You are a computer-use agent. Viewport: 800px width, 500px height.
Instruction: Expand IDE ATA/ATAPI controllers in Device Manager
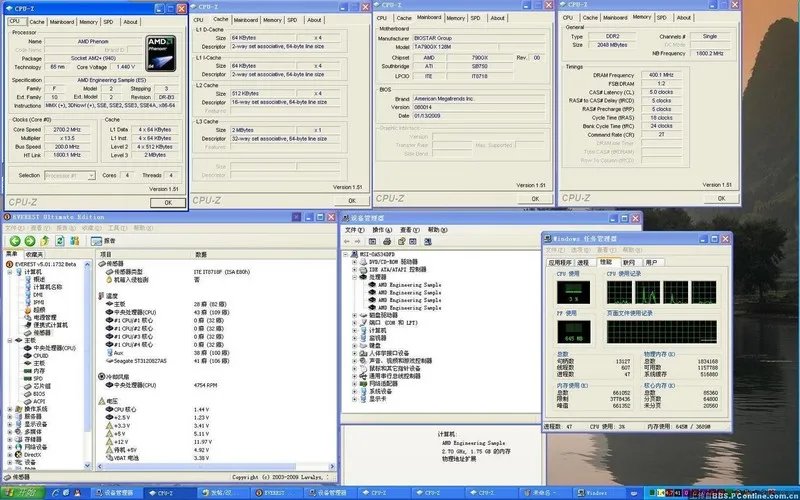355,269
